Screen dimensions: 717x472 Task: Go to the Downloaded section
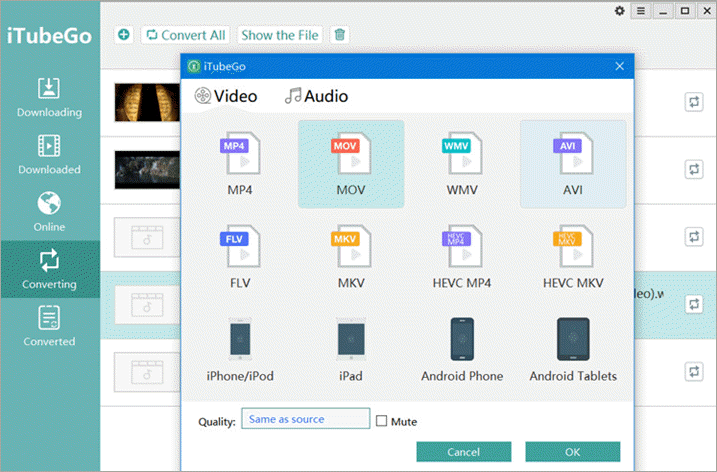pyautogui.click(x=49, y=155)
